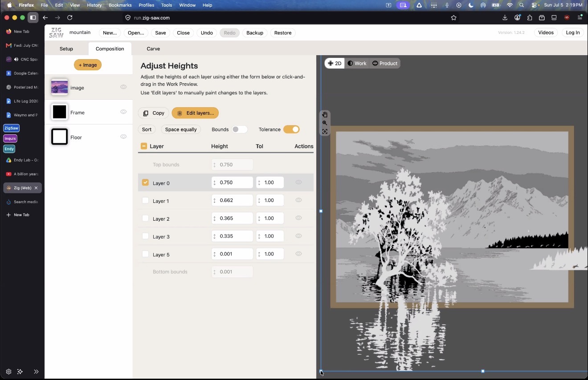Open the Firefox downloads icon
Viewport: 588px width, 380px height.
505,18
